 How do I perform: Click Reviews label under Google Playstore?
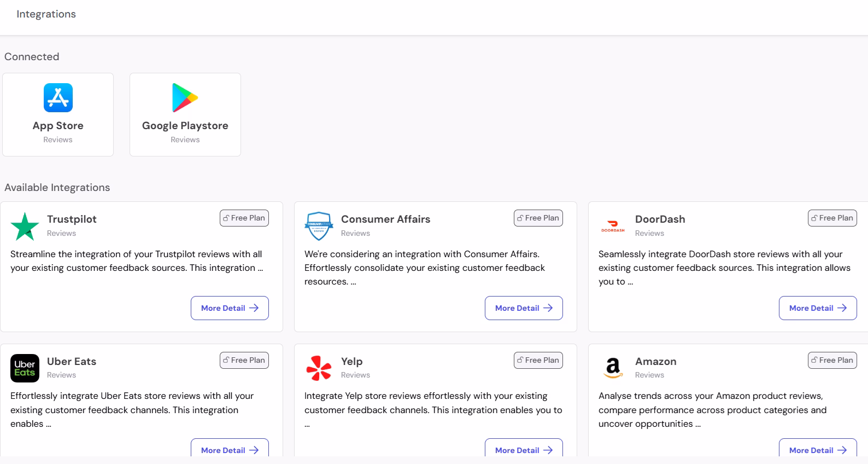pos(185,140)
